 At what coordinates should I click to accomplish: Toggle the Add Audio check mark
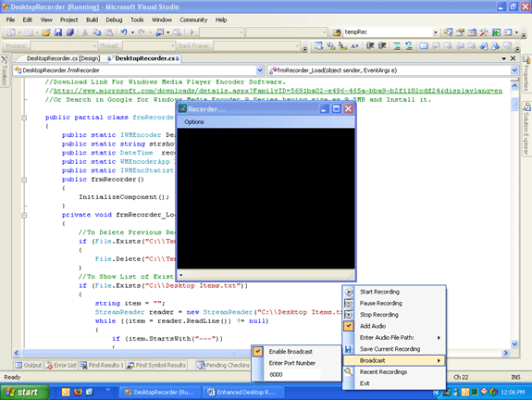349,326
